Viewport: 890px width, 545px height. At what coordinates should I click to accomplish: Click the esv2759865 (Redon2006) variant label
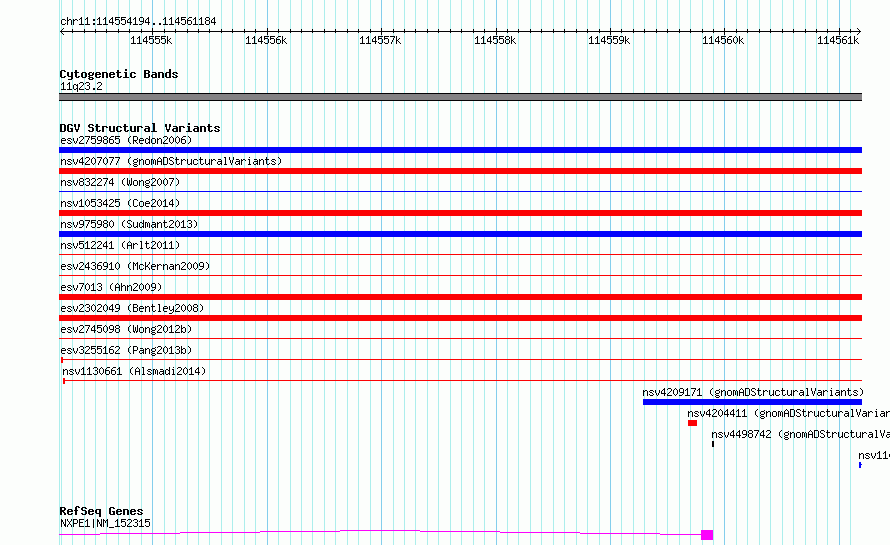(x=126, y=140)
